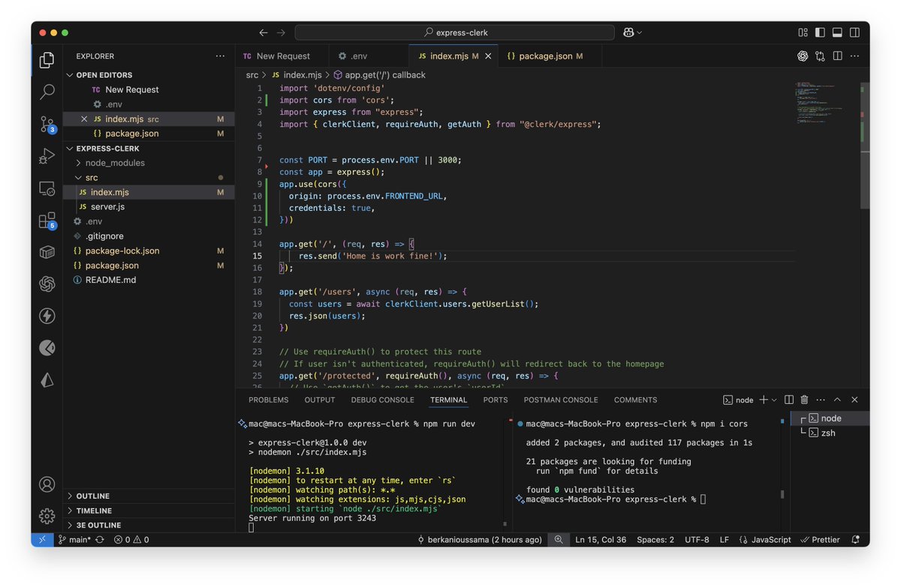Open the Ports panel tab
This screenshot has width=901, height=588.
click(x=496, y=400)
